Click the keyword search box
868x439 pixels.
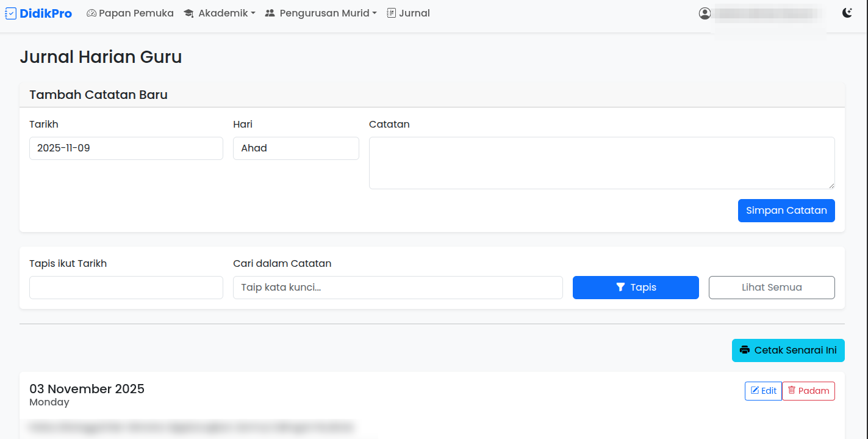pos(398,288)
